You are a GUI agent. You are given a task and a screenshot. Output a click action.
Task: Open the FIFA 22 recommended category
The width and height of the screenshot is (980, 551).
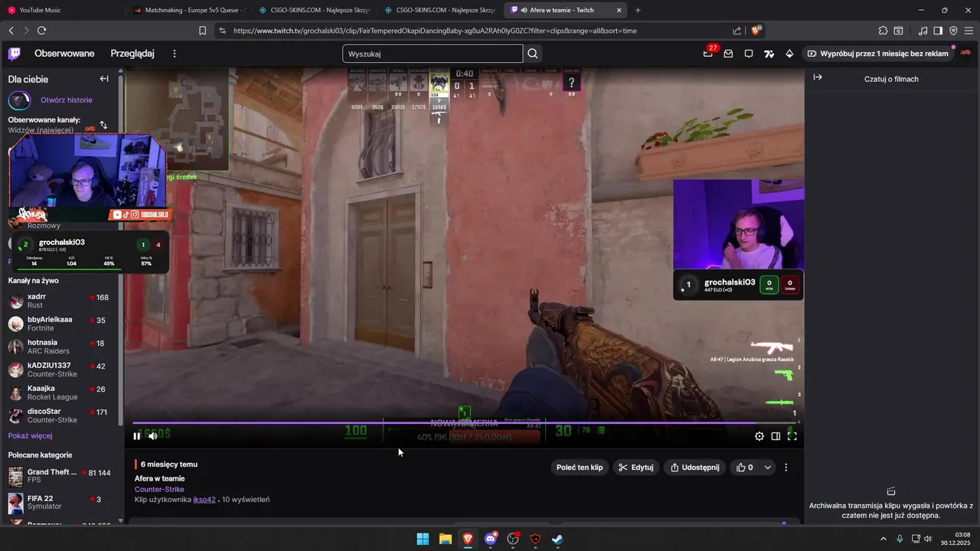59,503
